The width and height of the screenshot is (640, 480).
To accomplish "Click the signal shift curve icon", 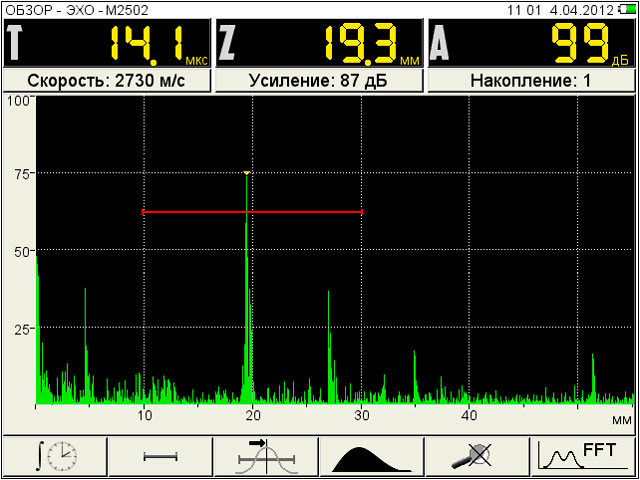I will tap(266, 457).
